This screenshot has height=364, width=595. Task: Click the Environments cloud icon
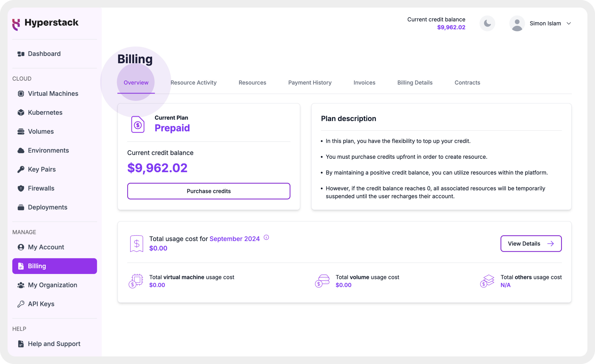tap(21, 150)
